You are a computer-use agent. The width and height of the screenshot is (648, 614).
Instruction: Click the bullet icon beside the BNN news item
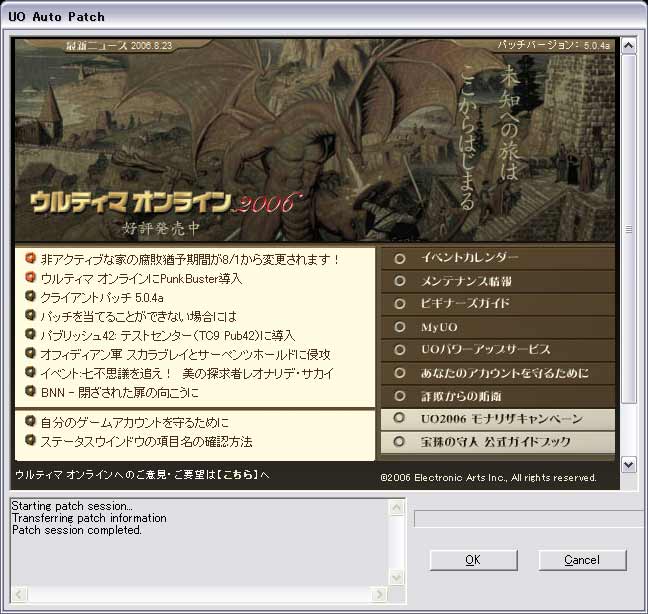(30, 391)
